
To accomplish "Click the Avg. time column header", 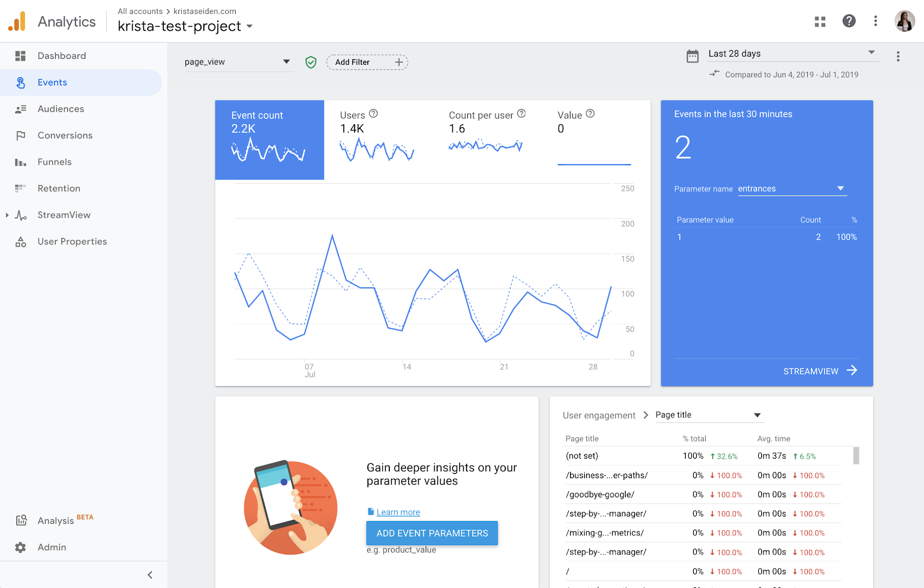I will [x=774, y=438].
